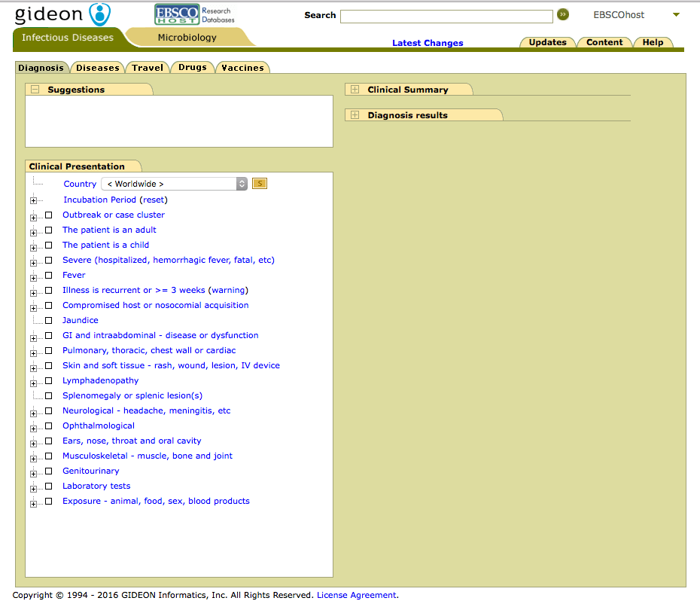Image resolution: width=700 pixels, height=607 pixels.
Task: Click inside the Search input field
Action: pos(446,15)
